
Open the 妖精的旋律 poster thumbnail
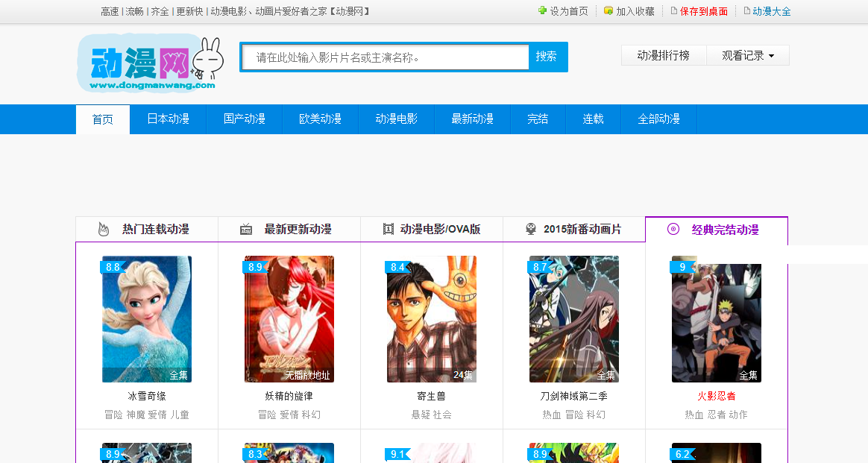[x=289, y=319]
